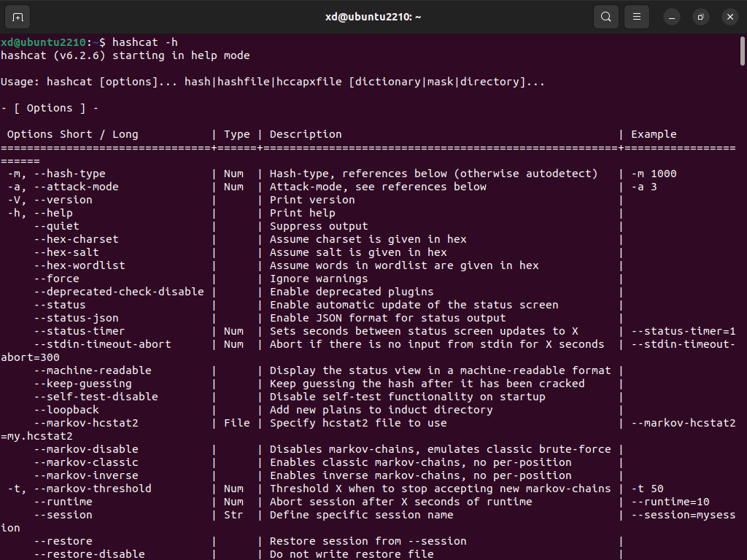Click the '--force' option

pos(56,279)
